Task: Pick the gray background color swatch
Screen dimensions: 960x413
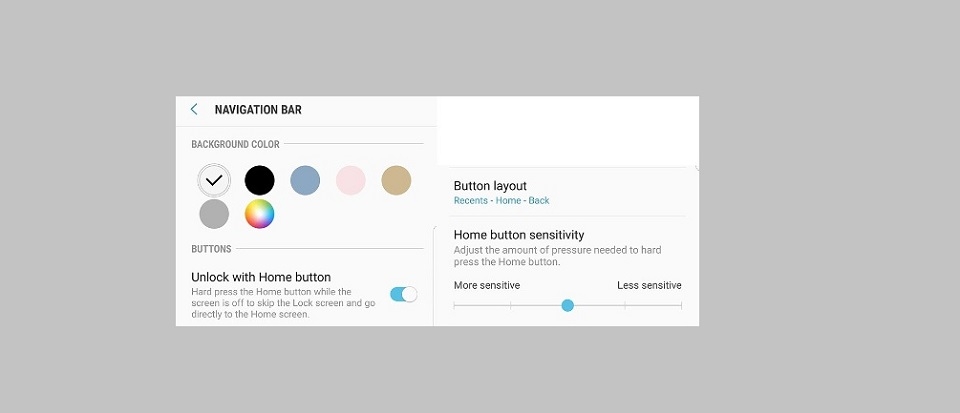Action: (x=214, y=214)
